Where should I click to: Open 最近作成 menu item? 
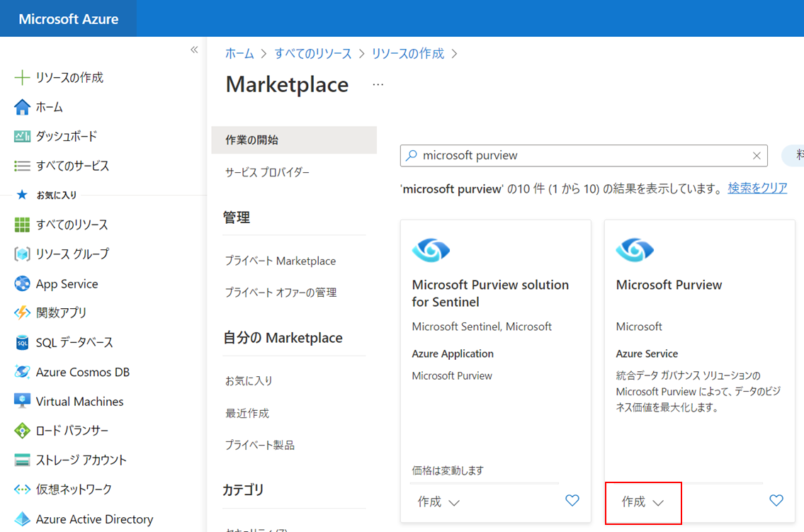coord(247,413)
